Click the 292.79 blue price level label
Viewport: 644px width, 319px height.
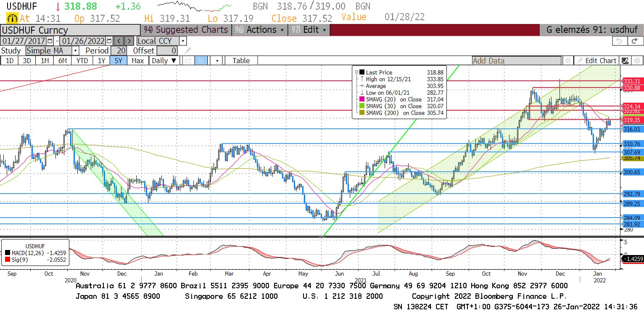point(632,194)
